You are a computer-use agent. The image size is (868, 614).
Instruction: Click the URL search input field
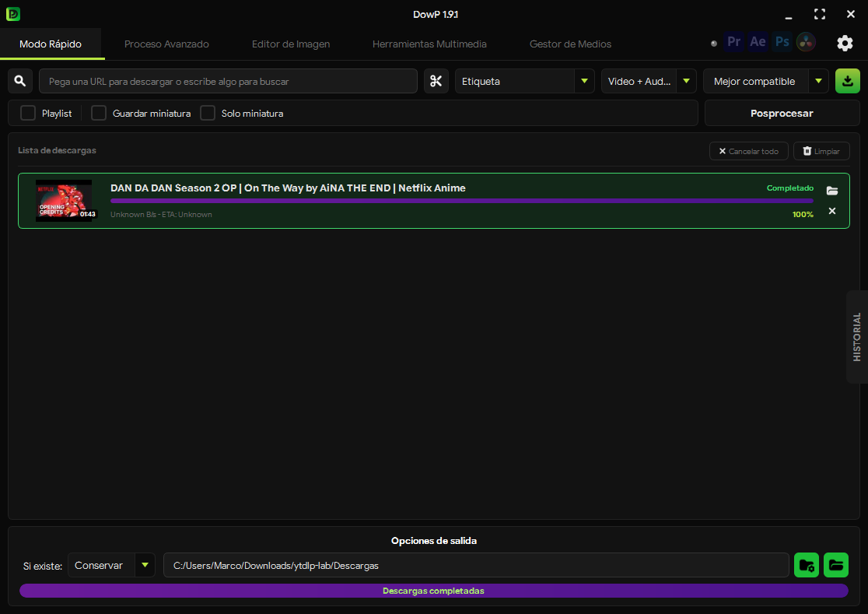click(228, 82)
